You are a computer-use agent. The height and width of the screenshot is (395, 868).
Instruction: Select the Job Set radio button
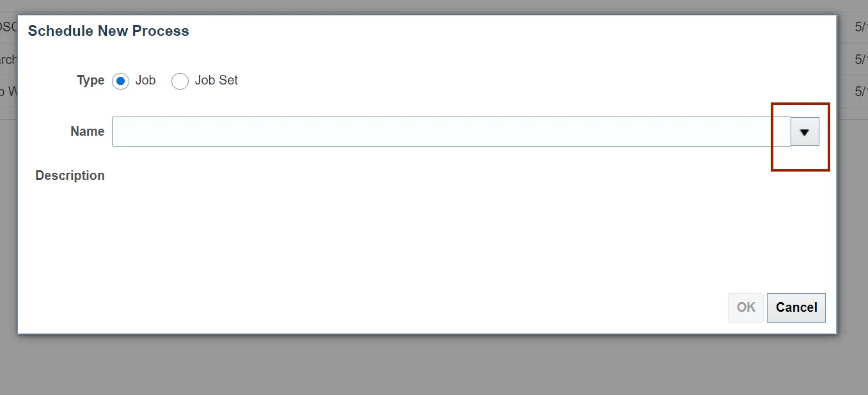click(x=180, y=81)
